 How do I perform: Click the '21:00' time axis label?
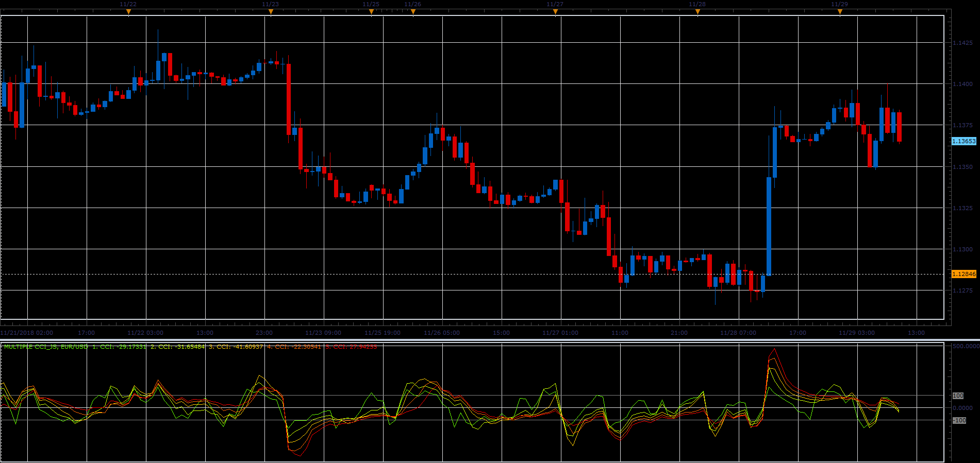click(x=679, y=333)
